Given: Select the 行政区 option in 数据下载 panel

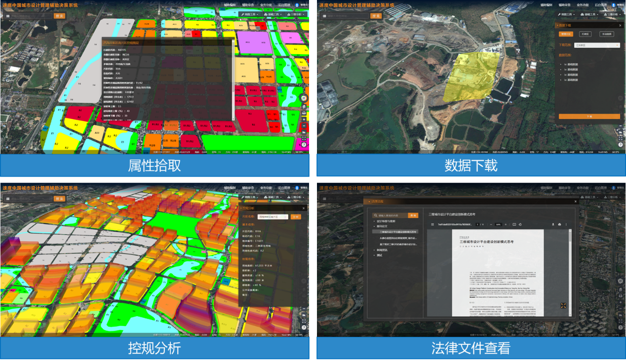Looking at the screenshot, I should 586,34.
